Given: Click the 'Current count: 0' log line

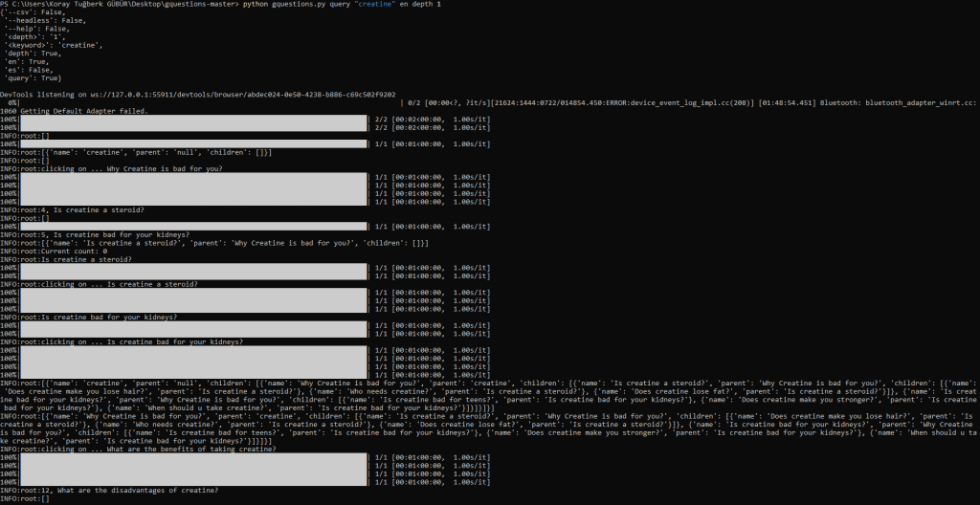Looking at the screenshot, I should 54,252.
